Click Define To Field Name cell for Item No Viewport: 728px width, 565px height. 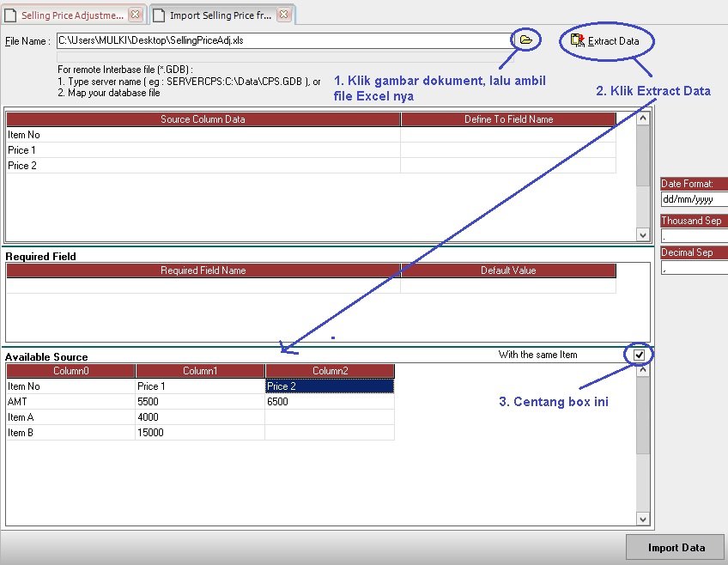click(x=508, y=135)
